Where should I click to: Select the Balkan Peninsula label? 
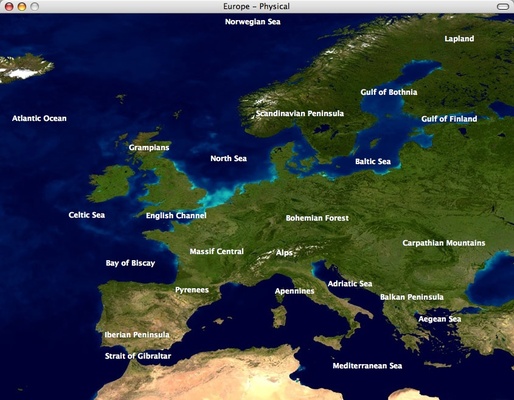pyautogui.click(x=412, y=297)
